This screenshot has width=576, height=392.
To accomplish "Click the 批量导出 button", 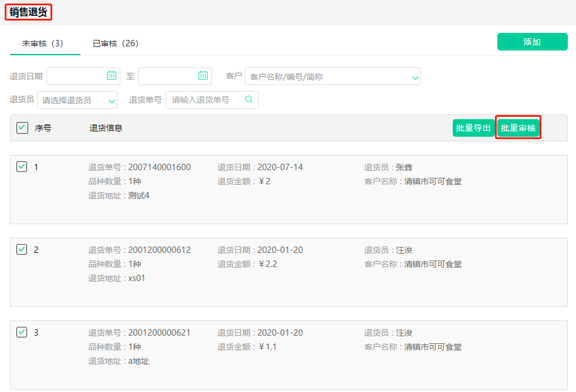I will (x=473, y=128).
